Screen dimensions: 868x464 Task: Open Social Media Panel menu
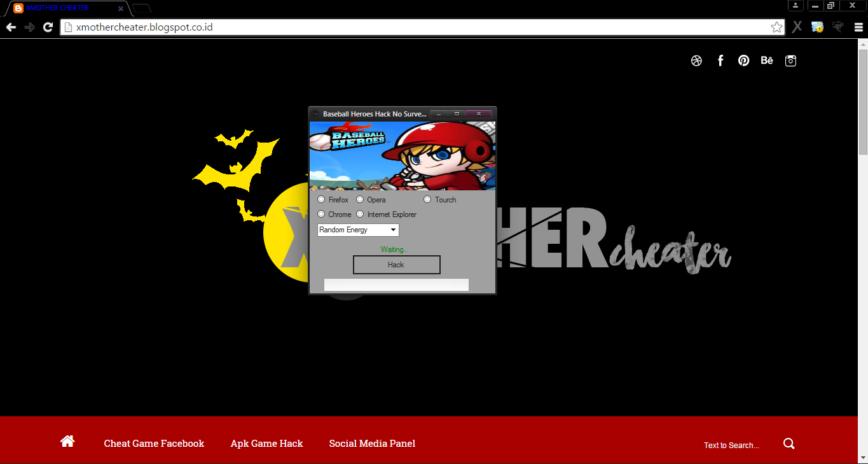372,444
